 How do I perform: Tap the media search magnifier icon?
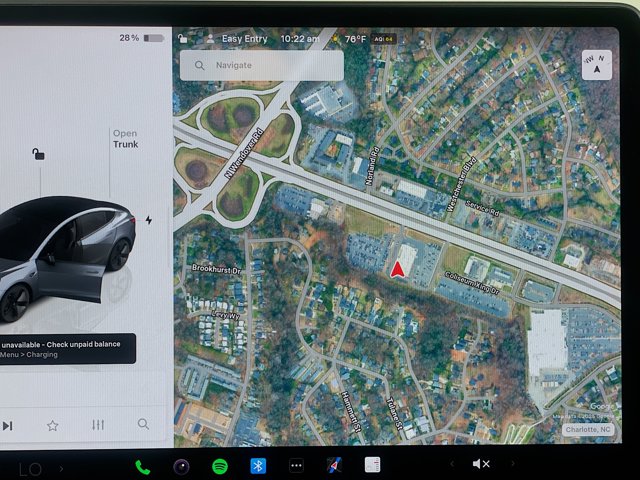[143, 424]
